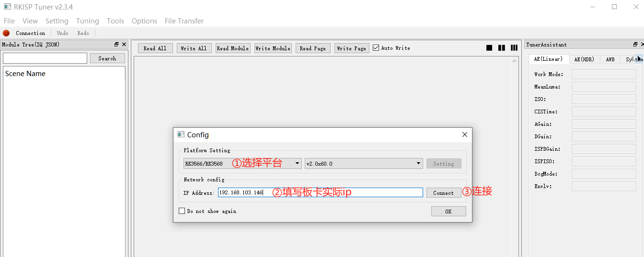
Task: Toggle the Auto Write checkbox
Action: (x=376, y=48)
